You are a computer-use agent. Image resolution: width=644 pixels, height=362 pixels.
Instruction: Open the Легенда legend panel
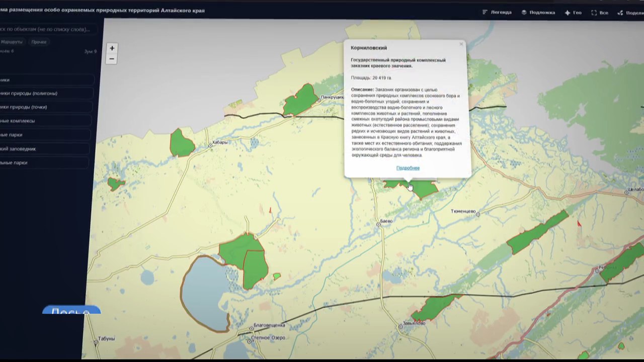(x=497, y=13)
